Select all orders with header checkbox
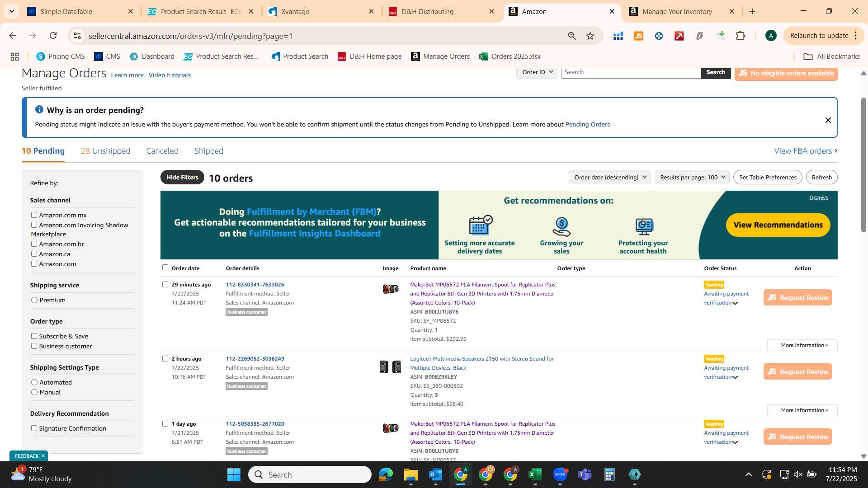 [165, 267]
